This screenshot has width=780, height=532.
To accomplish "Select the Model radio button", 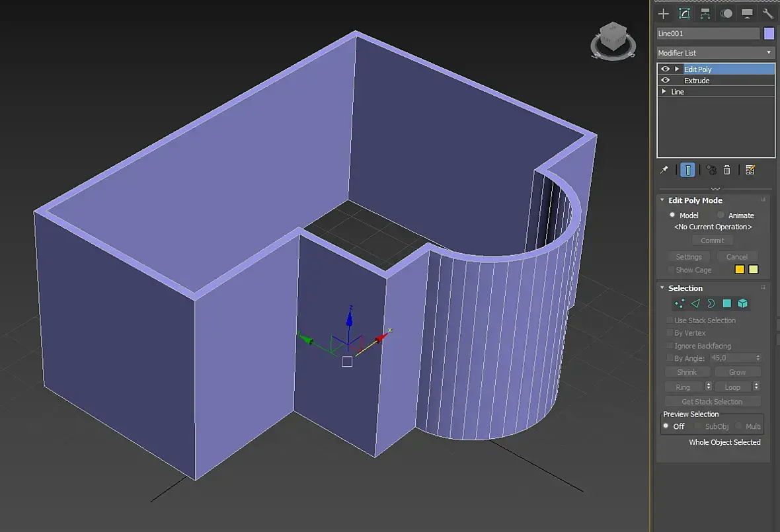I will [672, 215].
